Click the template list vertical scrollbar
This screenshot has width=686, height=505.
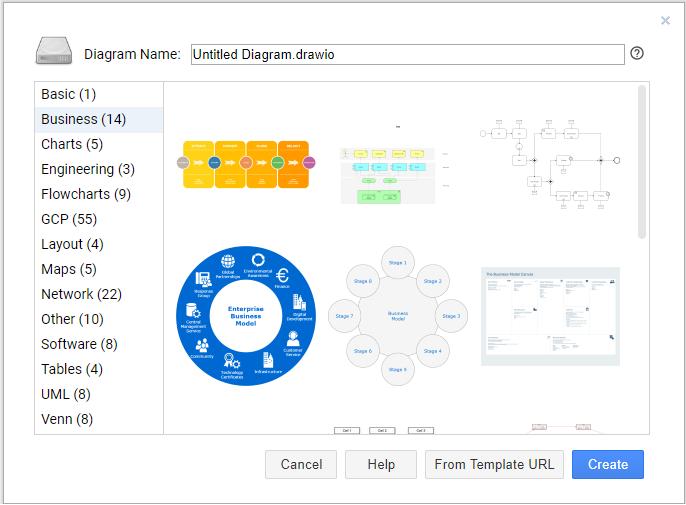click(x=642, y=162)
